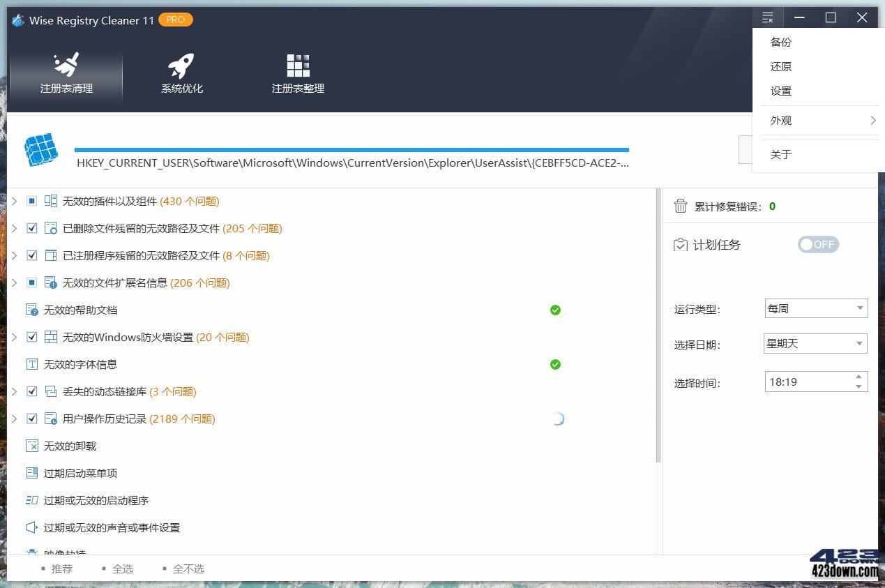Select 无效的卸载 row text
Screen dimensions: 885x588
[x=70, y=446]
